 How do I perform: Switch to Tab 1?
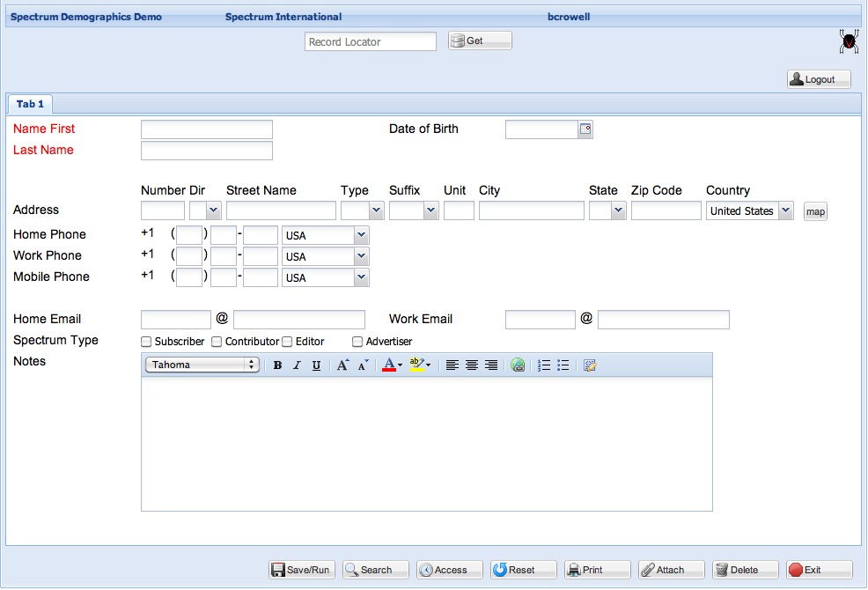30,104
